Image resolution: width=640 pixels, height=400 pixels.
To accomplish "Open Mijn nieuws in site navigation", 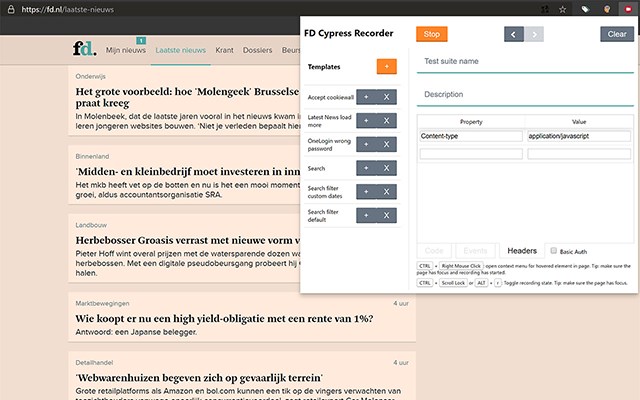I will coord(126,50).
